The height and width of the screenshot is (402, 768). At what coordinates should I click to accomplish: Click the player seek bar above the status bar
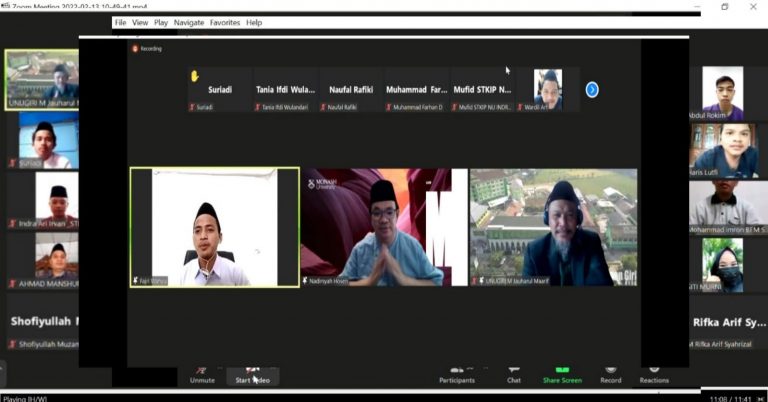click(350, 391)
